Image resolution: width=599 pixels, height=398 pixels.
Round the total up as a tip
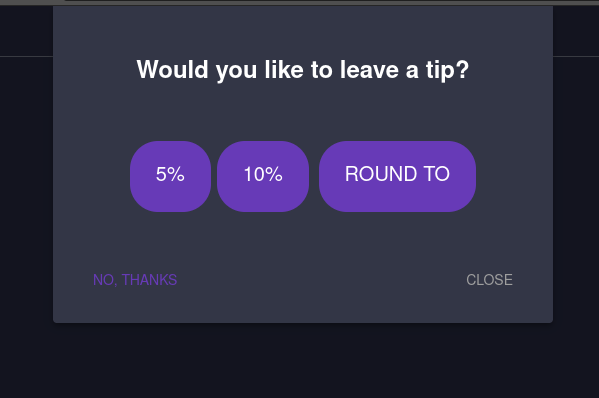[x=397, y=176]
